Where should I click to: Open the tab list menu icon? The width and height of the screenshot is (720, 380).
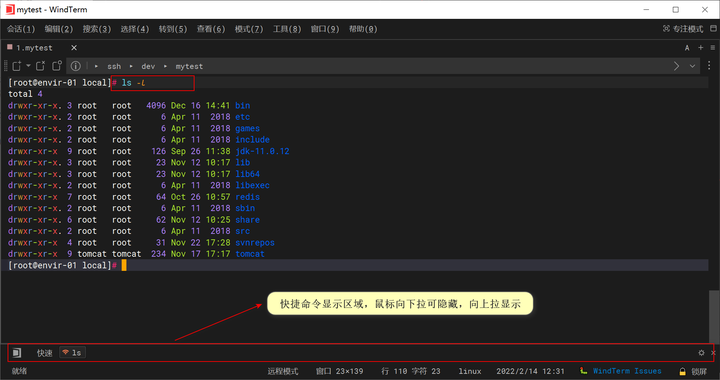(x=713, y=48)
